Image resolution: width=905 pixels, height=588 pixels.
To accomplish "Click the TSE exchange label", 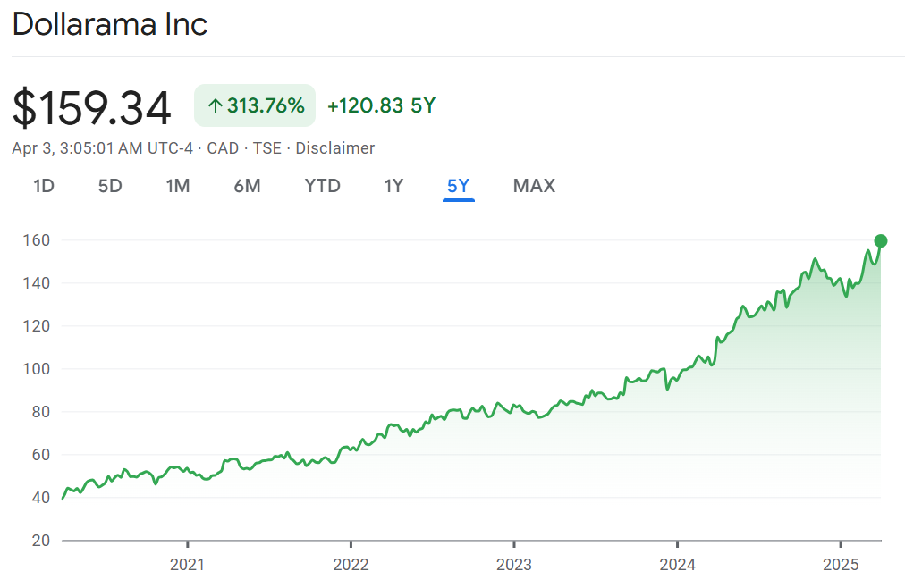I will pos(266,148).
